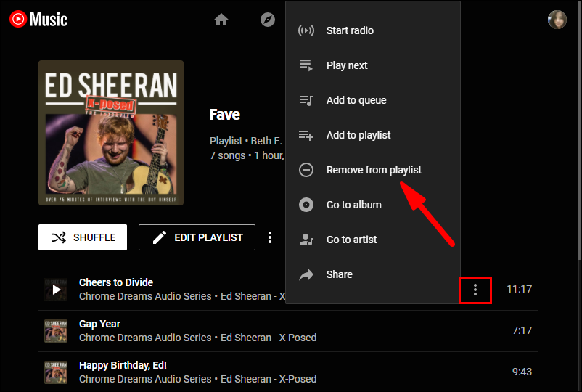582x392 pixels.
Task: Play the Cheers to Divide track
Action: click(x=56, y=290)
